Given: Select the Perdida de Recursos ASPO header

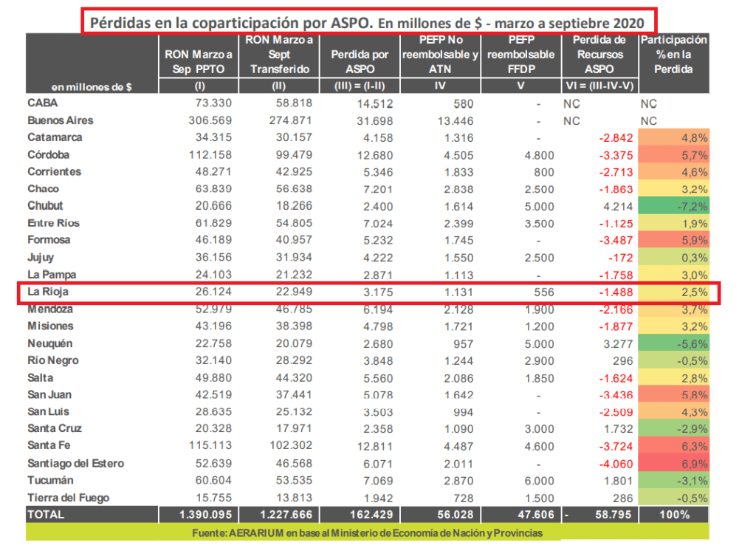Looking at the screenshot, I should point(599,55).
